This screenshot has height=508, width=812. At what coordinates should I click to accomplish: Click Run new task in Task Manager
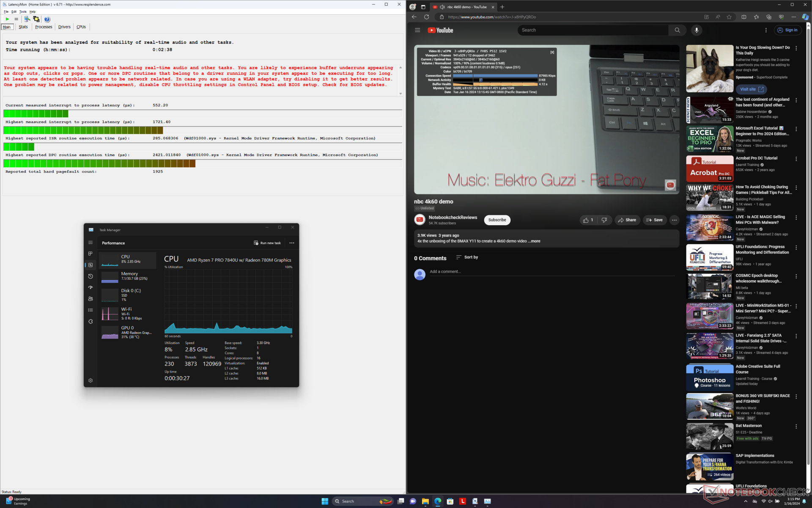[267, 243]
